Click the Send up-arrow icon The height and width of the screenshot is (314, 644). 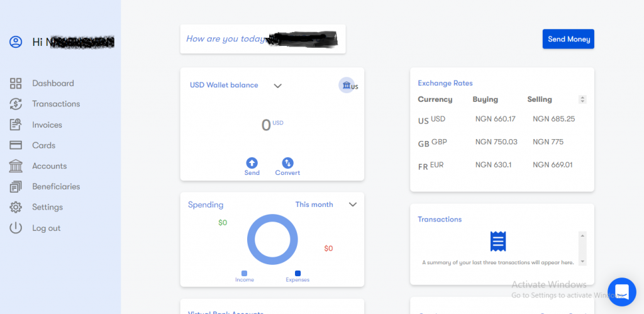[x=252, y=163]
